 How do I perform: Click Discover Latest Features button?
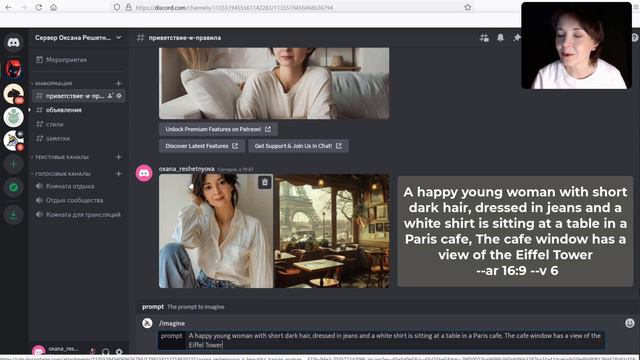pos(202,146)
